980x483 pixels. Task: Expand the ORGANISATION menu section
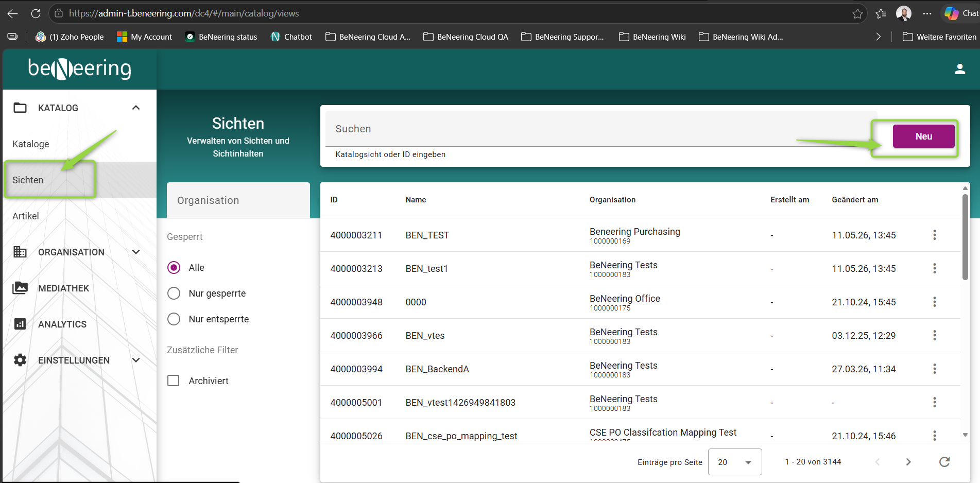coord(136,252)
